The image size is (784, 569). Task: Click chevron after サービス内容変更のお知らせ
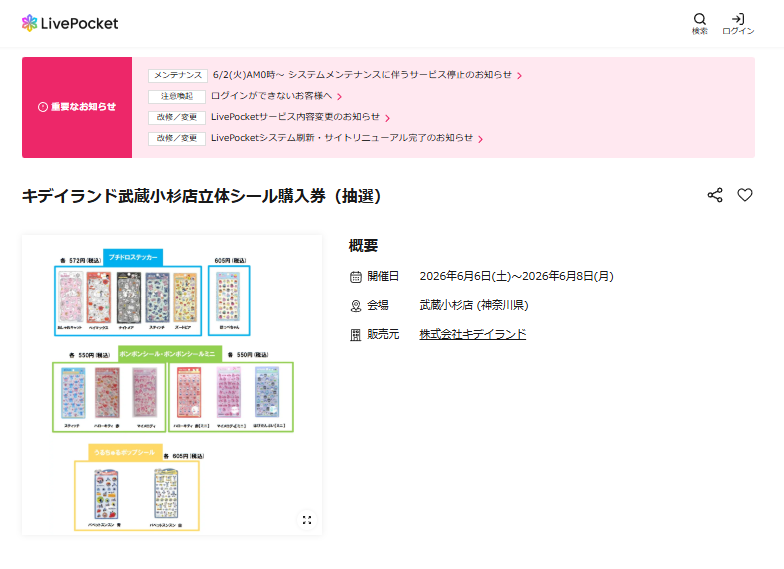(x=388, y=118)
